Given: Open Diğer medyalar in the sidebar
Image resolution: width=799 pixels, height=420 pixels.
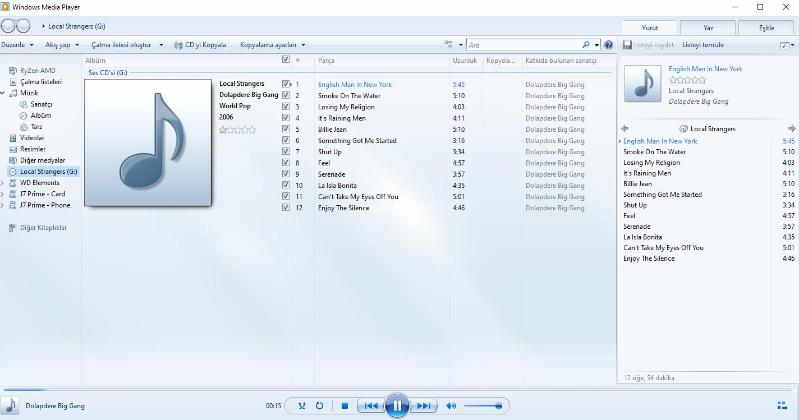Looking at the screenshot, I should click(x=42, y=160).
